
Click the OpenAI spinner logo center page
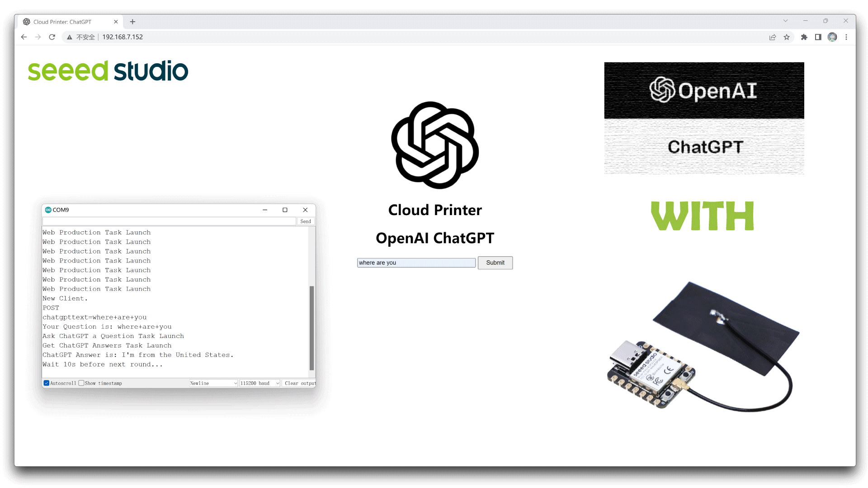[x=434, y=145]
